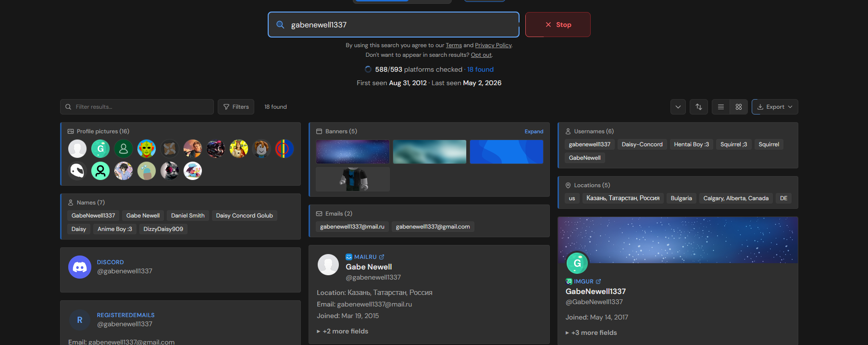This screenshot has width=868, height=345.
Task: Click the Anime Boy :3 name tag
Action: click(115, 229)
